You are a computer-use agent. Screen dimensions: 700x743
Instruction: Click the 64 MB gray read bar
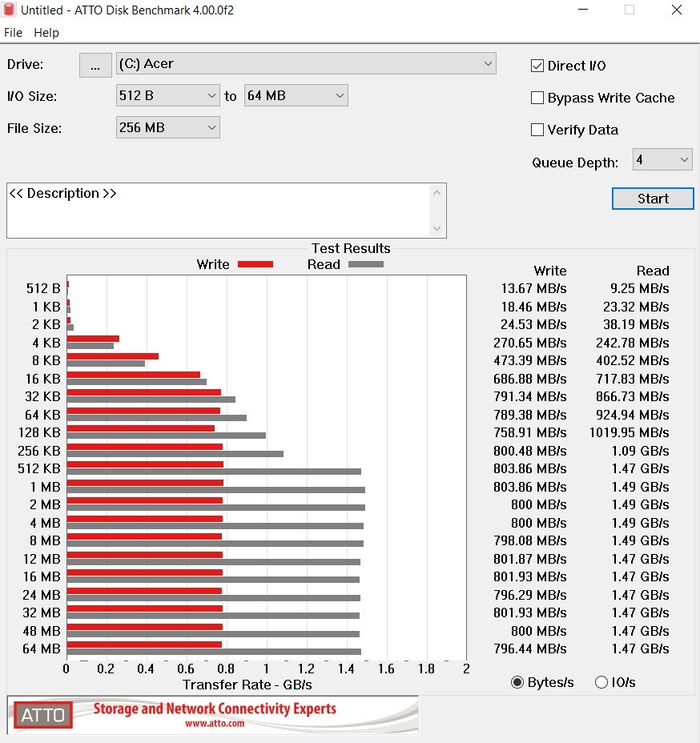[214, 652]
